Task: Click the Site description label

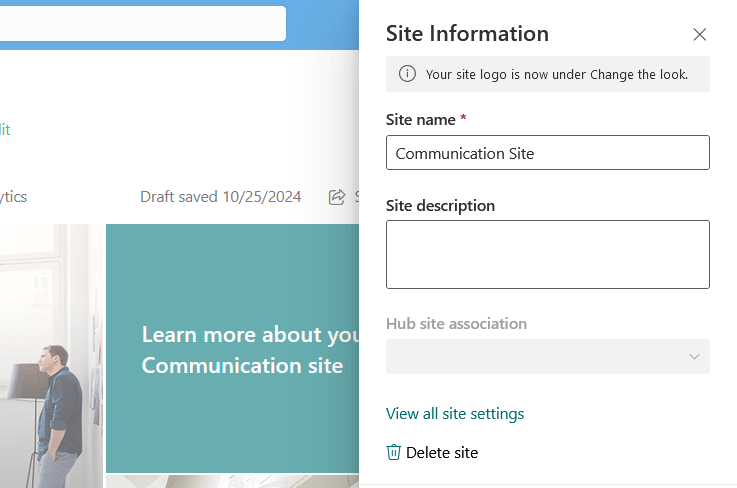Action: [x=440, y=206]
